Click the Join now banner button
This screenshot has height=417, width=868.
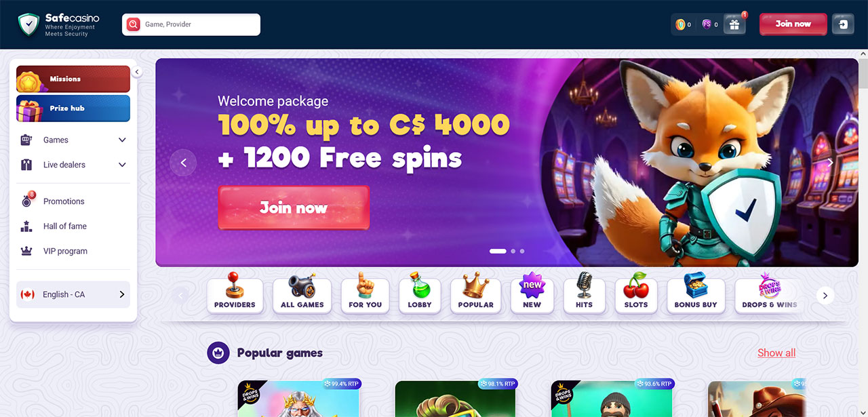click(x=294, y=207)
